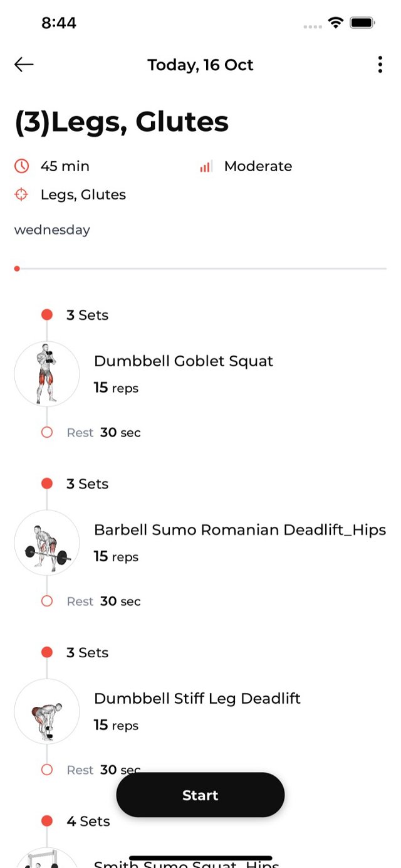Tap the battery status icon
This screenshot has height=868, width=401.
363,23
